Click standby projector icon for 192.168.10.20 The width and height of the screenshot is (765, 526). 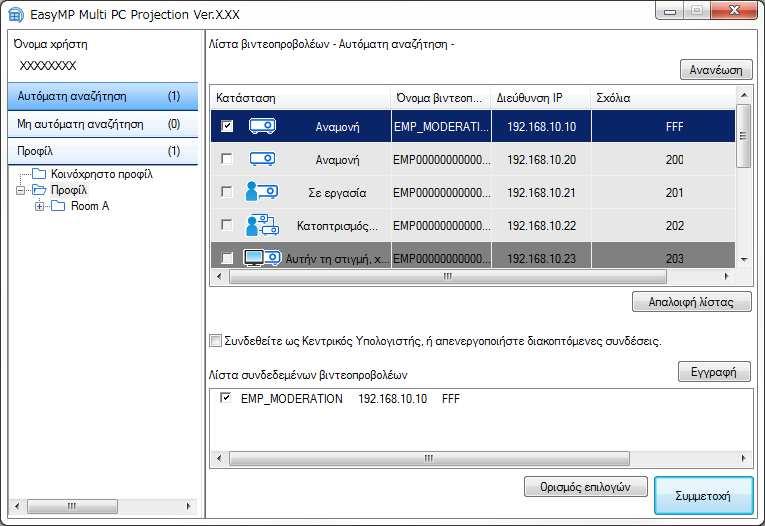tap(262, 159)
